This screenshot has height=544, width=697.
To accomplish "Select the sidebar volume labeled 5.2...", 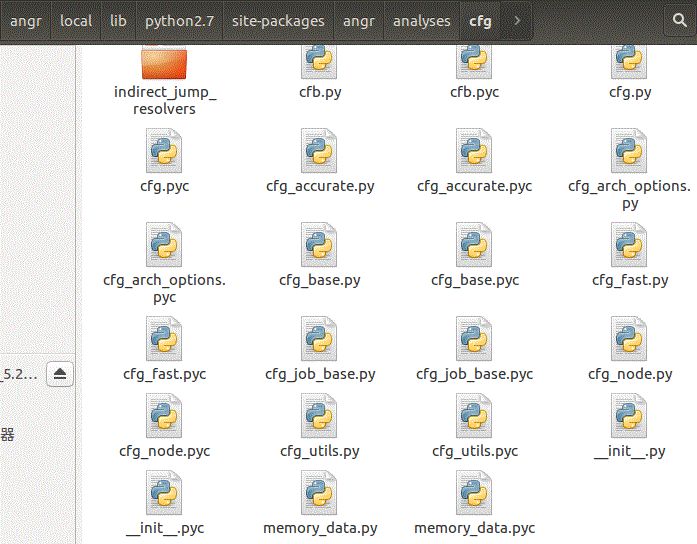I will [x=20, y=374].
